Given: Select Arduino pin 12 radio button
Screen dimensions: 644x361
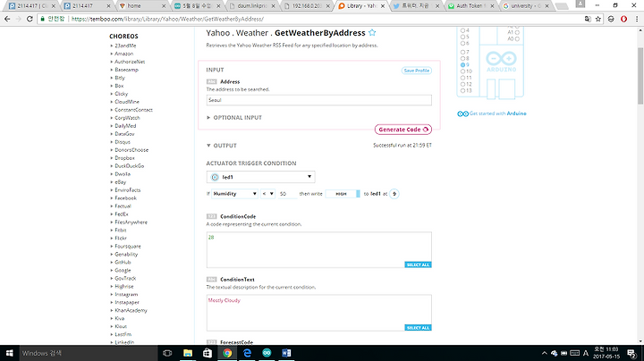Looking at the screenshot, I should pos(463,84).
